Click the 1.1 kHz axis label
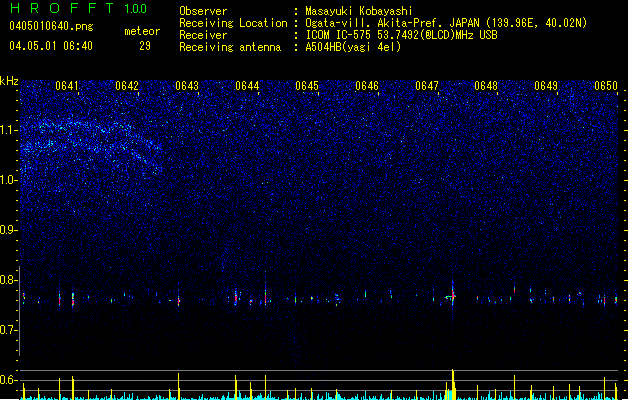The height and width of the screenshot is (400, 629). coord(9,130)
